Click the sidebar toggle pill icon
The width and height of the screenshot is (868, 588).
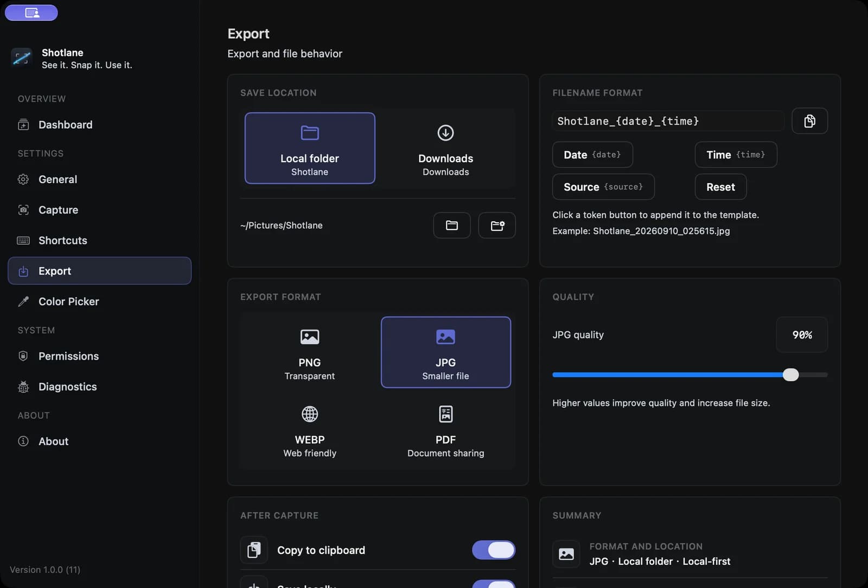tap(31, 12)
